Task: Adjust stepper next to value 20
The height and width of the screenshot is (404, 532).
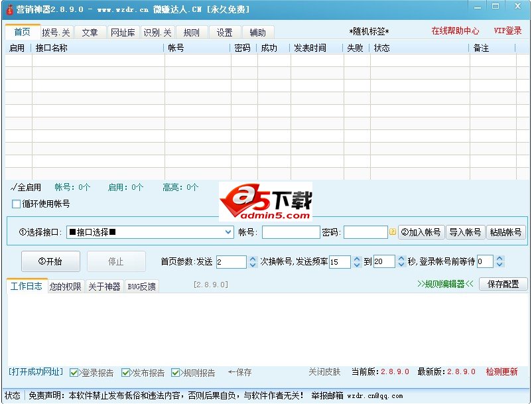Action: coord(401,261)
